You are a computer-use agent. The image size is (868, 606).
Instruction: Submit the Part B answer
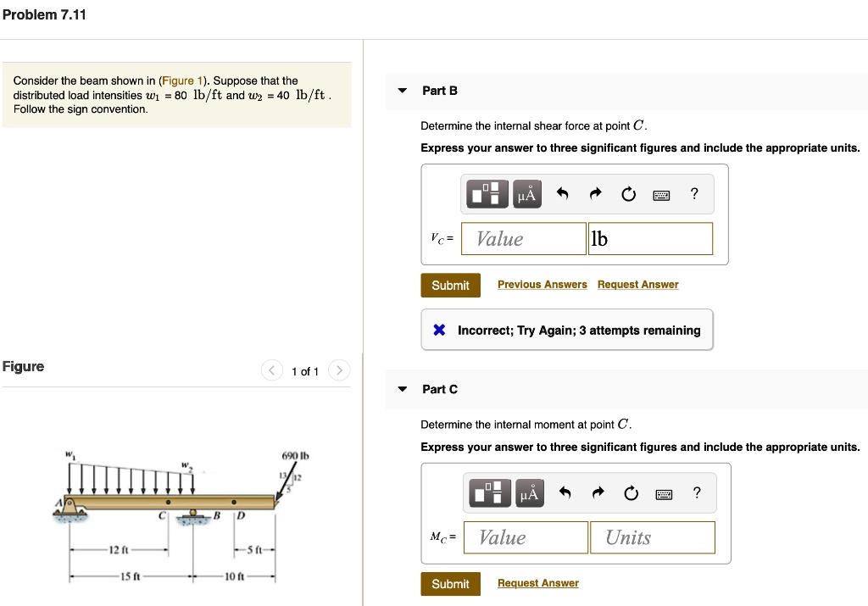450,285
